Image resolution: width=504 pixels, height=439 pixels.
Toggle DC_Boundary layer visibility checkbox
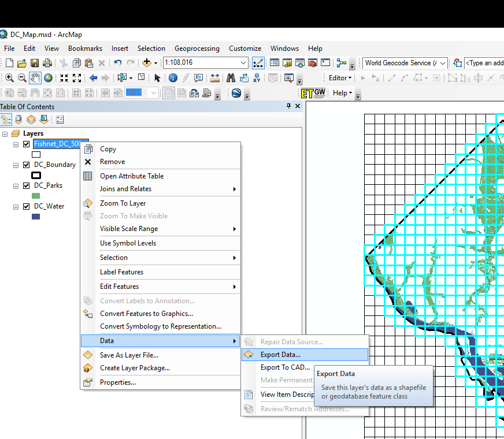click(26, 165)
